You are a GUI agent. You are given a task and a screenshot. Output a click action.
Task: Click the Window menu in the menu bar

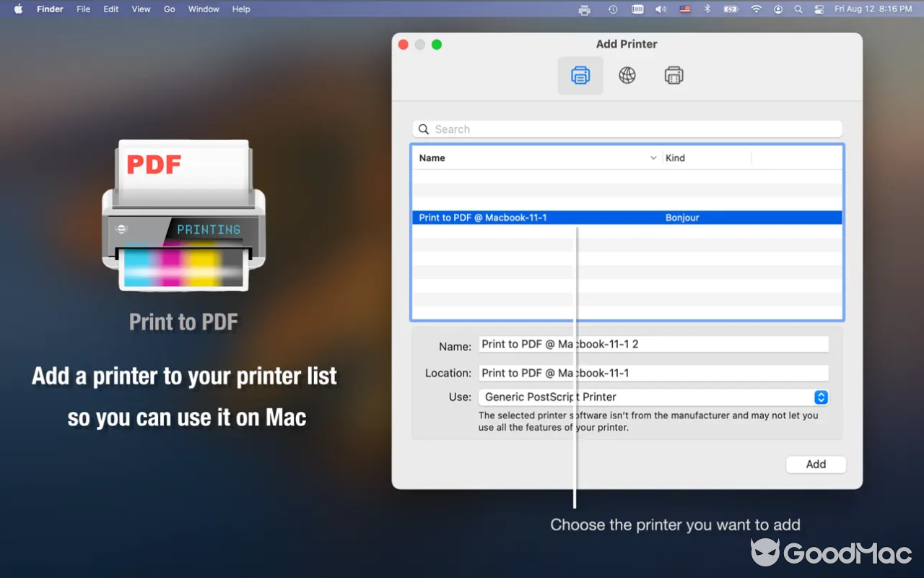(x=203, y=9)
